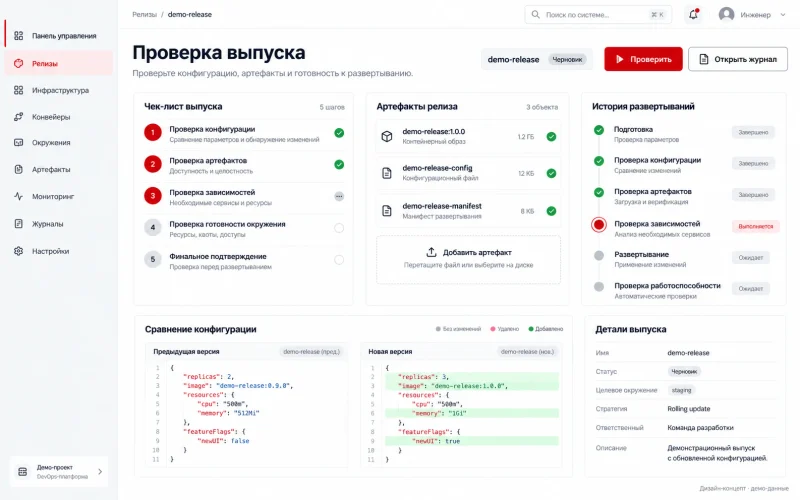Click green check of demo-release:1.0.0 artifact
Screen dimensions: 800x500
(551, 137)
